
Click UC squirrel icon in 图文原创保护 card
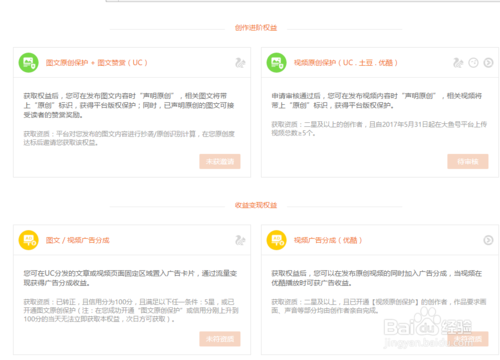(x=240, y=63)
